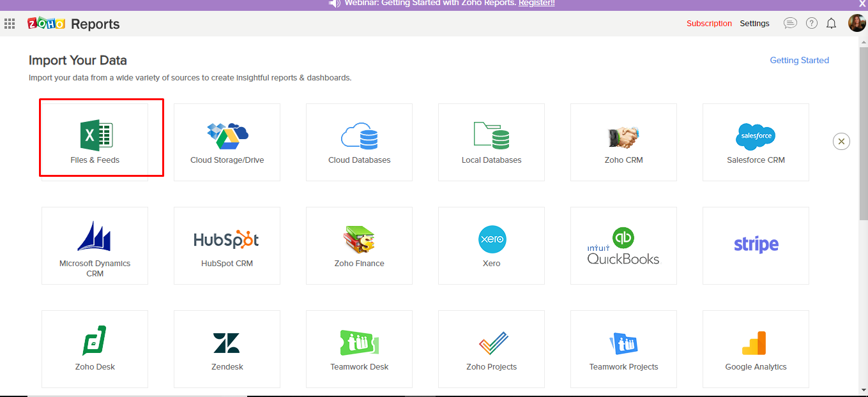Image resolution: width=868 pixels, height=397 pixels.
Task: Show notifications via the bell icon
Action: click(x=831, y=24)
